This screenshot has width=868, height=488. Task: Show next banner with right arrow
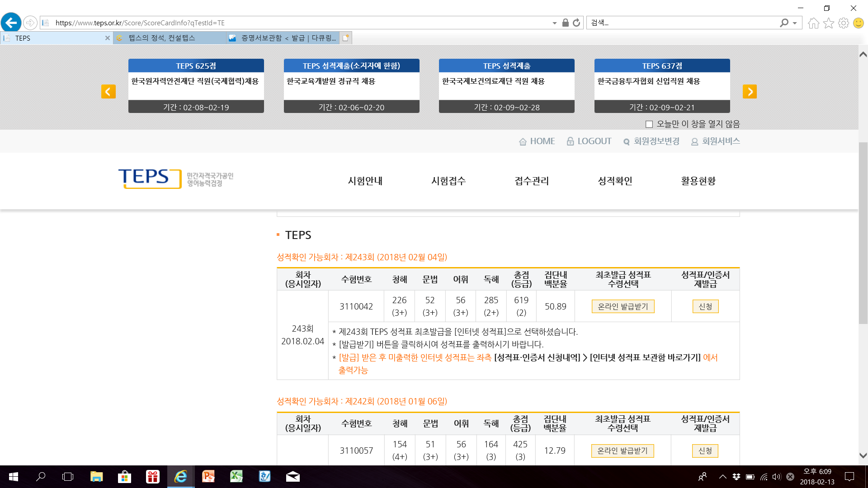pos(750,92)
